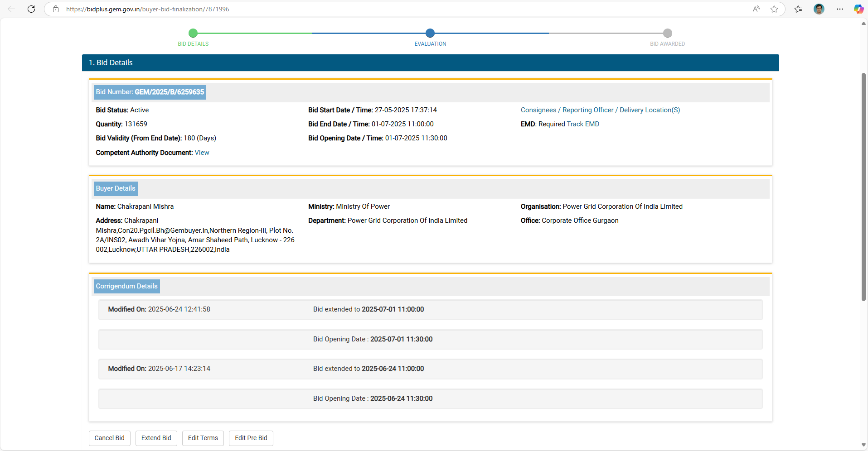Select the Bid Awarded step circle

668,33
